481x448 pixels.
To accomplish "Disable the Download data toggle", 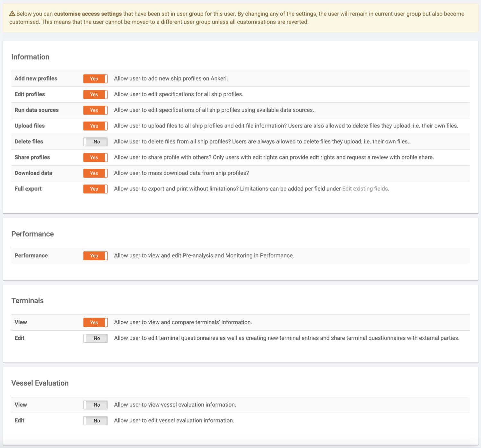I will (95, 173).
